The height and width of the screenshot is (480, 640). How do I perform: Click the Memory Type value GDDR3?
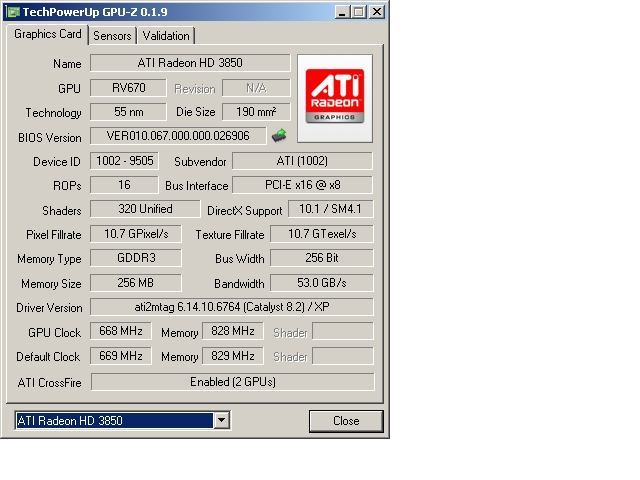tap(136, 258)
